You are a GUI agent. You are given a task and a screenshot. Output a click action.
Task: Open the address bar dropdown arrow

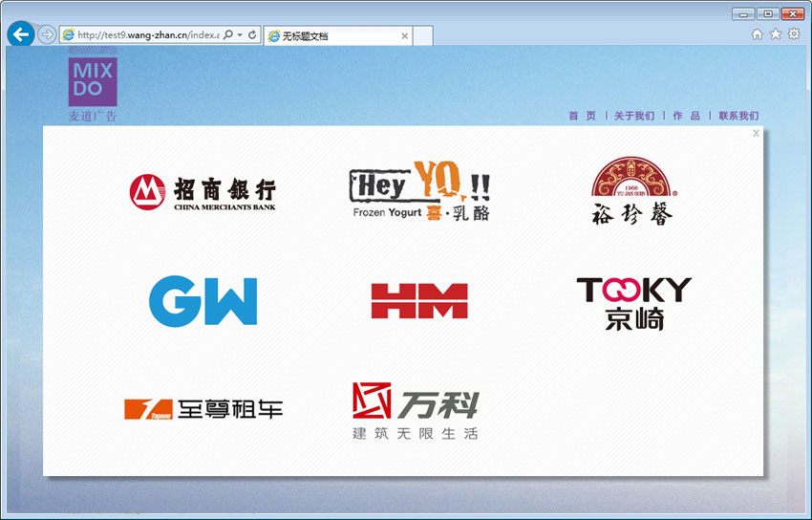[240, 34]
